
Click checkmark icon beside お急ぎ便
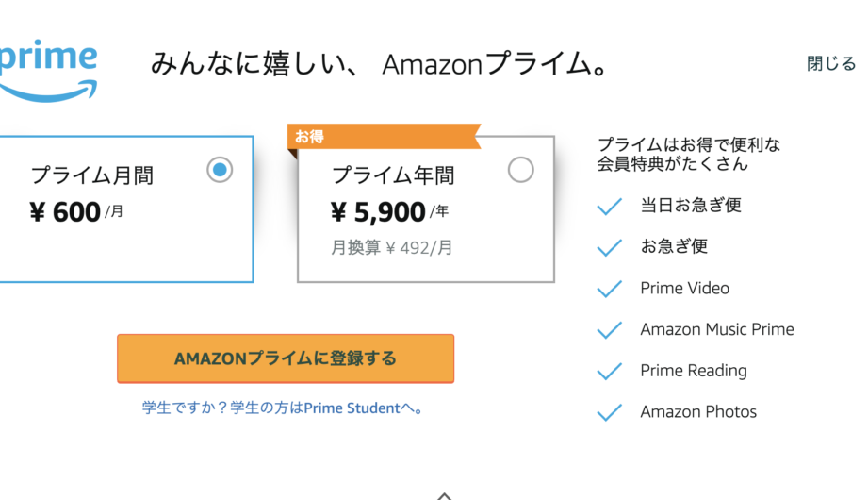(x=610, y=247)
